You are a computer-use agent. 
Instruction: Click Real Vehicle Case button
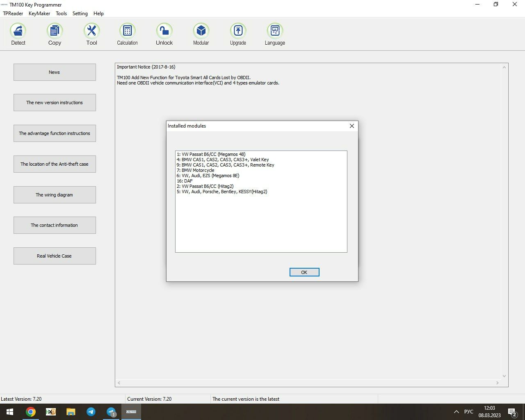point(55,256)
